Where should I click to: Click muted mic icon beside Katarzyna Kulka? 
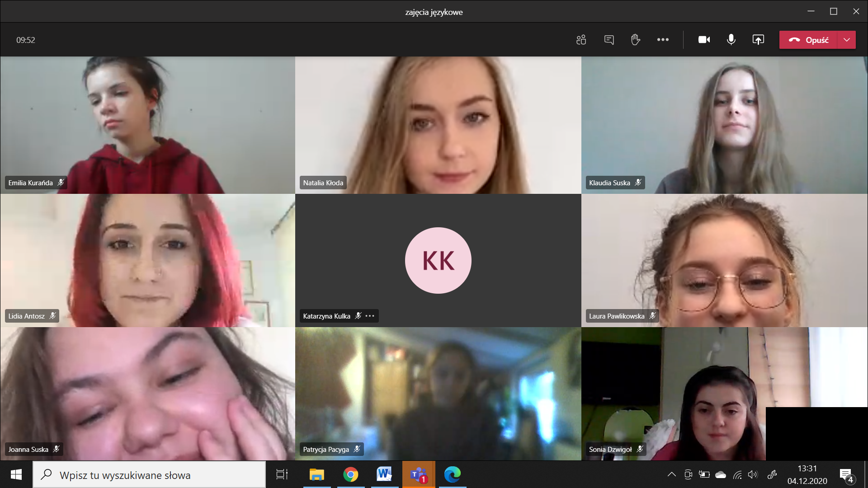coord(358,315)
